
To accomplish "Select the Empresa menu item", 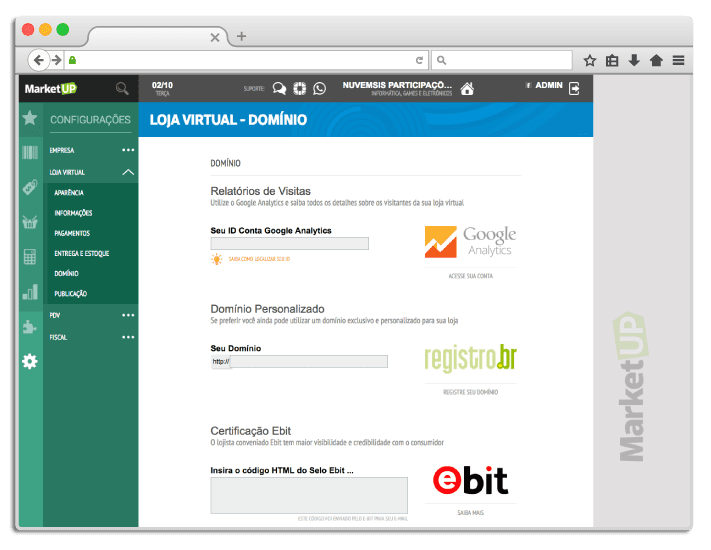I will click(62, 150).
